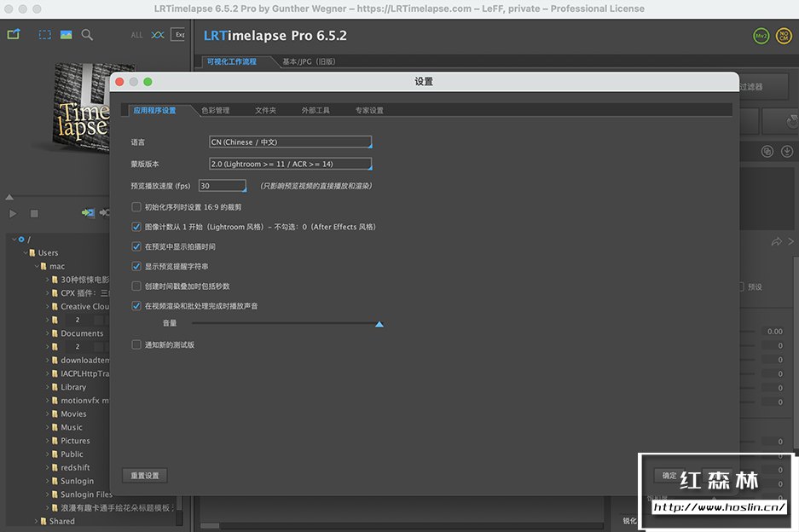This screenshot has height=532, width=799.
Task: Toggle 在预览中显示拍摄时间 checkbox
Action: tap(136, 246)
